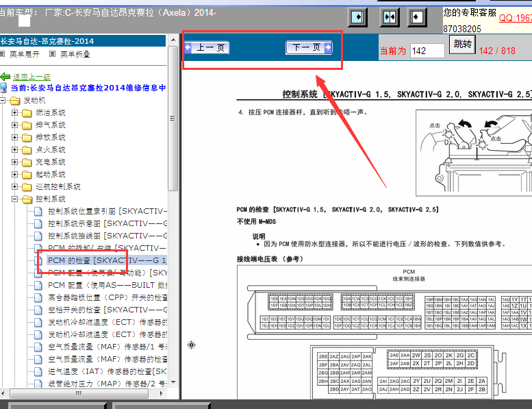This screenshot has height=409, width=532.
Task: Click the expand-right panel arrow icon
Action: coord(357,17)
